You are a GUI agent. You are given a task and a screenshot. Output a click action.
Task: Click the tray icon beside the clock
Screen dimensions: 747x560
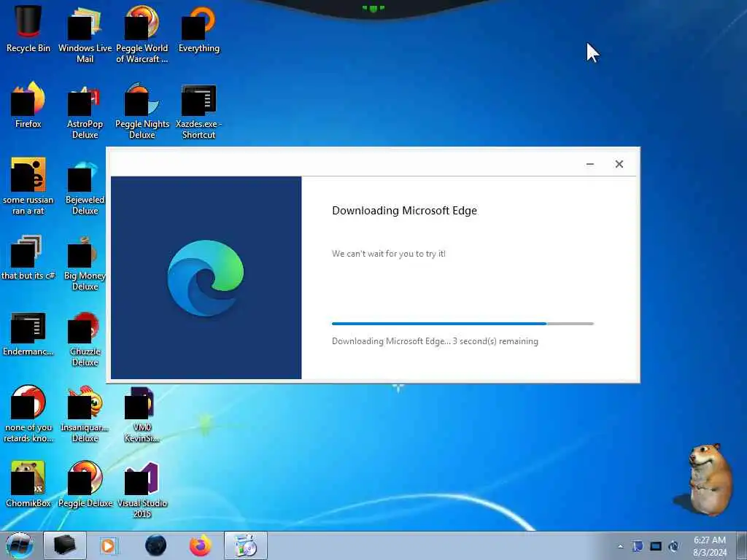pyautogui.click(x=673, y=546)
